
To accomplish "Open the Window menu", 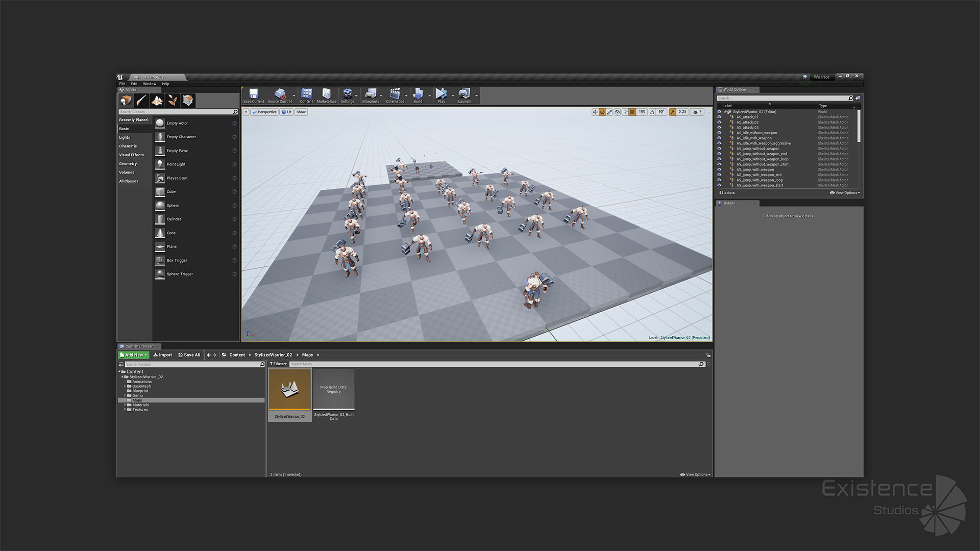I will click(150, 84).
